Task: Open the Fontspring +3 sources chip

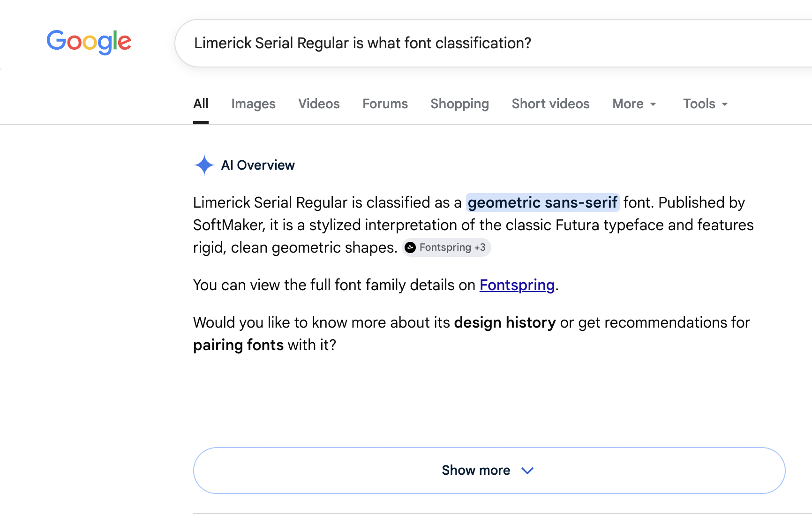Action: (446, 247)
